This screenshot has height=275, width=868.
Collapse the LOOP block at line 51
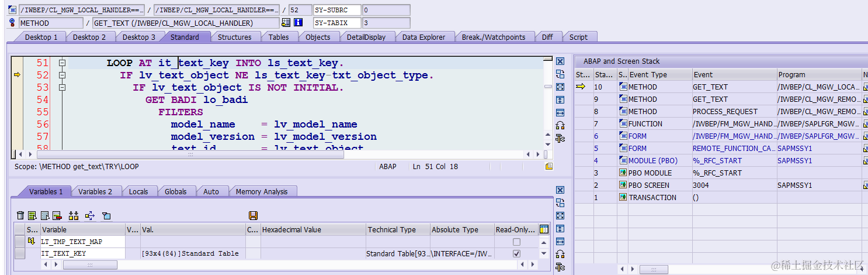click(62, 63)
